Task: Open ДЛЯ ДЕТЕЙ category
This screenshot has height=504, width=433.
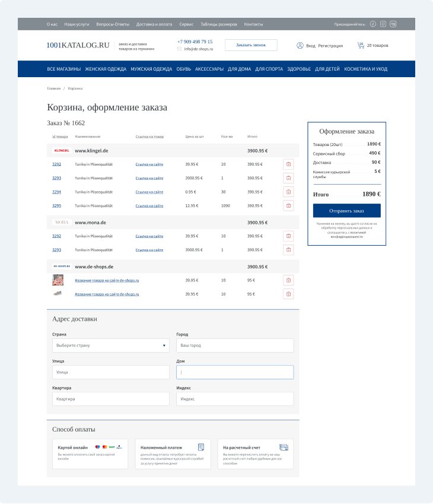Action: (327, 69)
